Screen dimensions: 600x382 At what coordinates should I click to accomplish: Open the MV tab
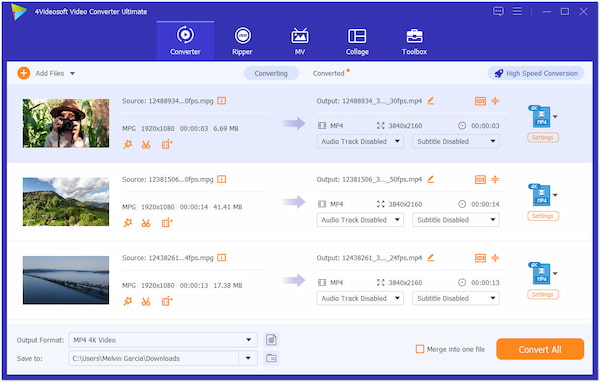pos(300,41)
